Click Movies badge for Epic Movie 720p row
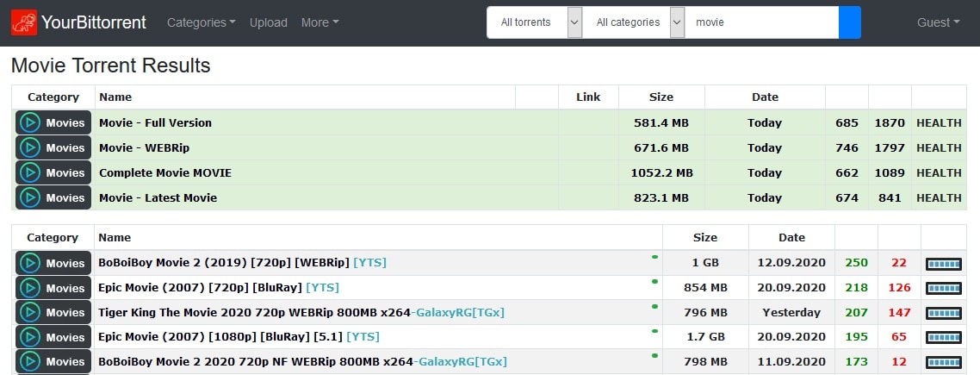This screenshot has width=980, height=375. click(53, 288)
